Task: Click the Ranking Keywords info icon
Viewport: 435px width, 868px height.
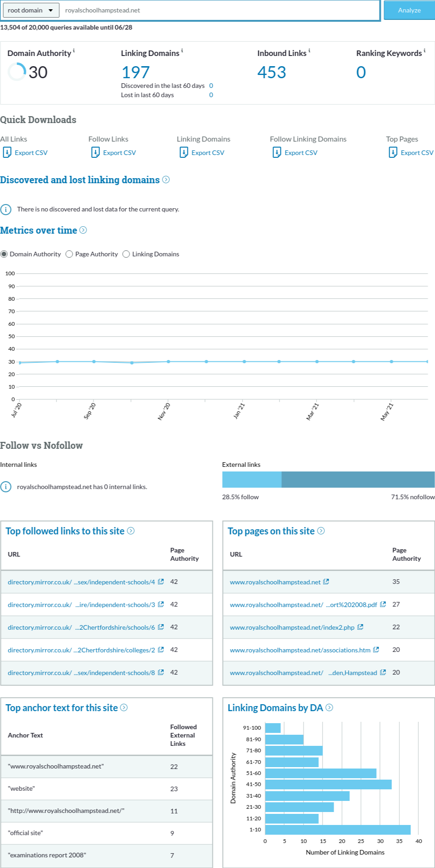Action: (424, 50)
